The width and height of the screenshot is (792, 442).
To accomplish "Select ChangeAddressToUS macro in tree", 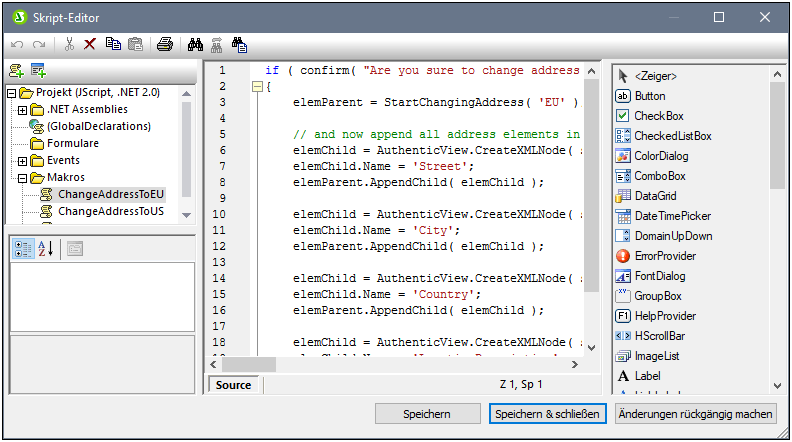I will point(110,211).
